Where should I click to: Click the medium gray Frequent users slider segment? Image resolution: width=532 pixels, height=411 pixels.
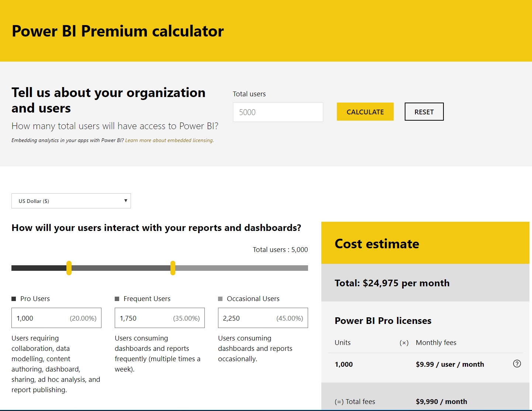tap(121, 268)
